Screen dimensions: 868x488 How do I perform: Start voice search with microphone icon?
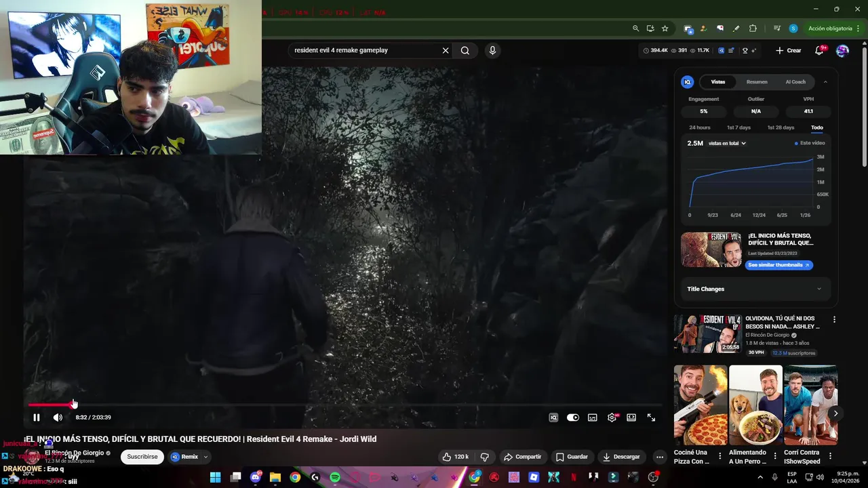pyautogui.click(x=492, y=50)
